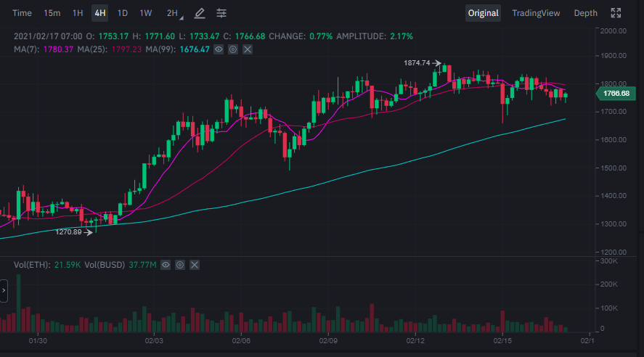This screenshot has height=357, width=644.
Task: Remove the MA indicator
Action: coord(248,49)
